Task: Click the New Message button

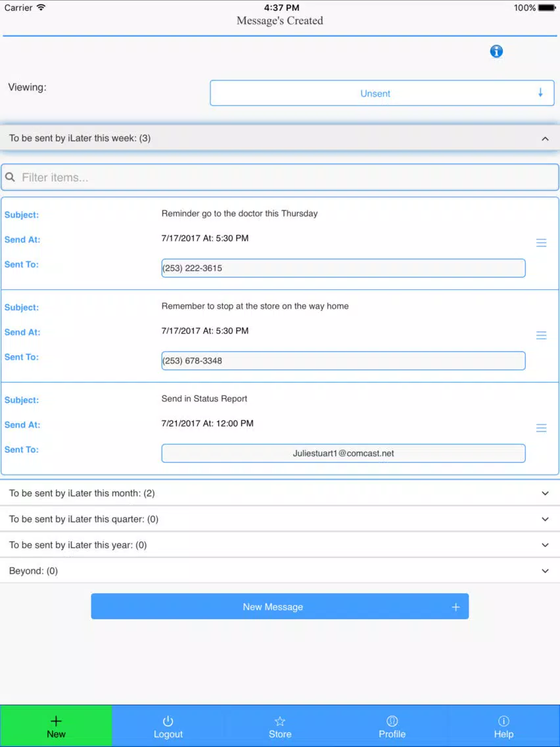Action: pyautogui.click(x=280, y=606)
